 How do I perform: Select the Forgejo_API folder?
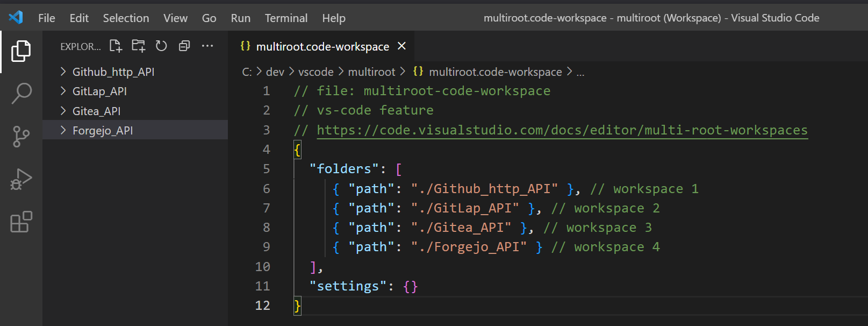135,130
